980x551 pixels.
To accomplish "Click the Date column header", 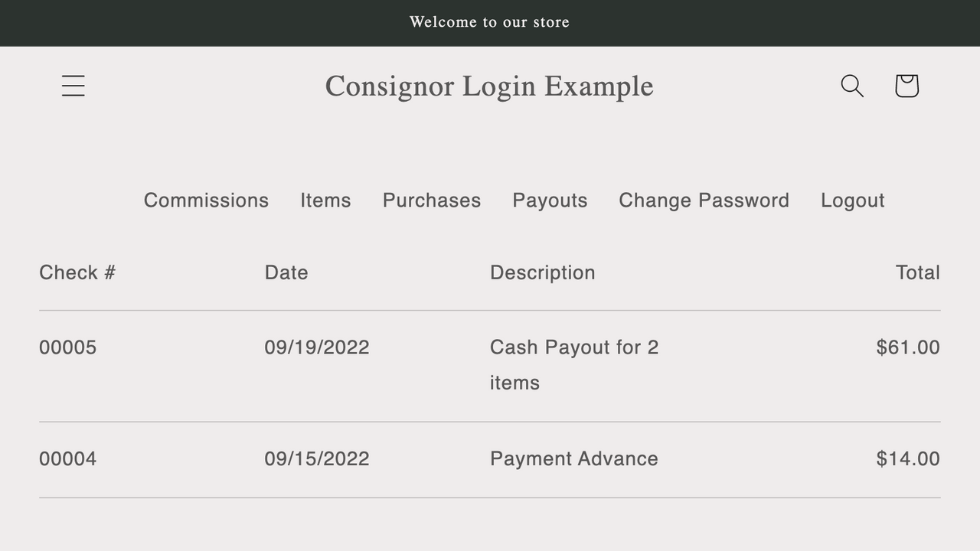I will click(x=286, y=272).
